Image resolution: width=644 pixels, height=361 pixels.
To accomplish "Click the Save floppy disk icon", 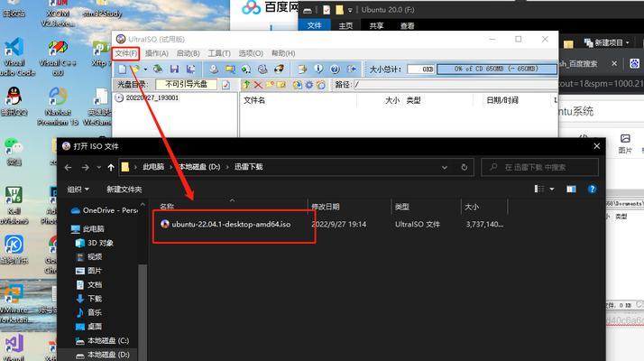I will [x=174, y=69].
